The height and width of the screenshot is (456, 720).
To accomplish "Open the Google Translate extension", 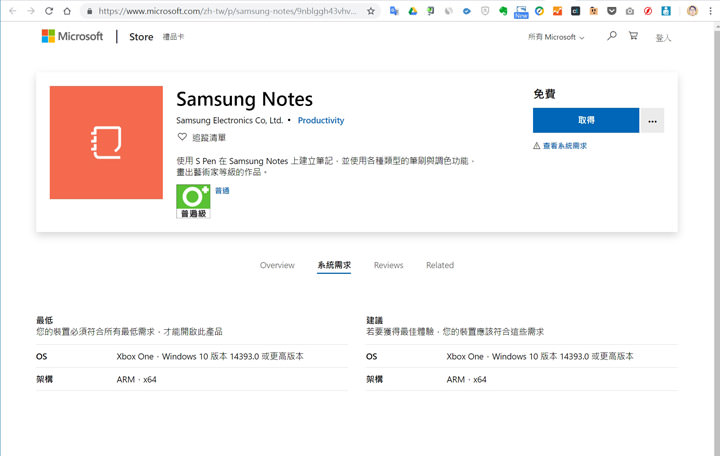I will (394, 11).
